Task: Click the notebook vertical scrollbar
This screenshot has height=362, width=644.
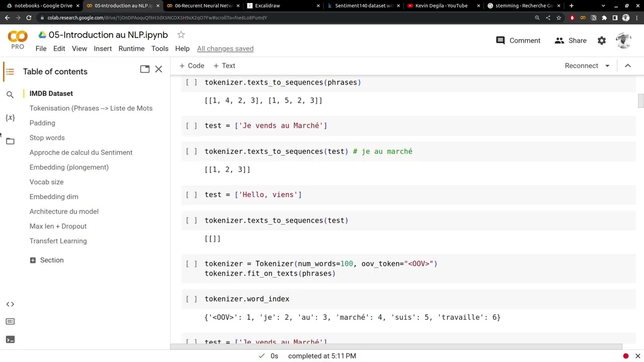Action: pyautogui.click(x=640, y=101)
